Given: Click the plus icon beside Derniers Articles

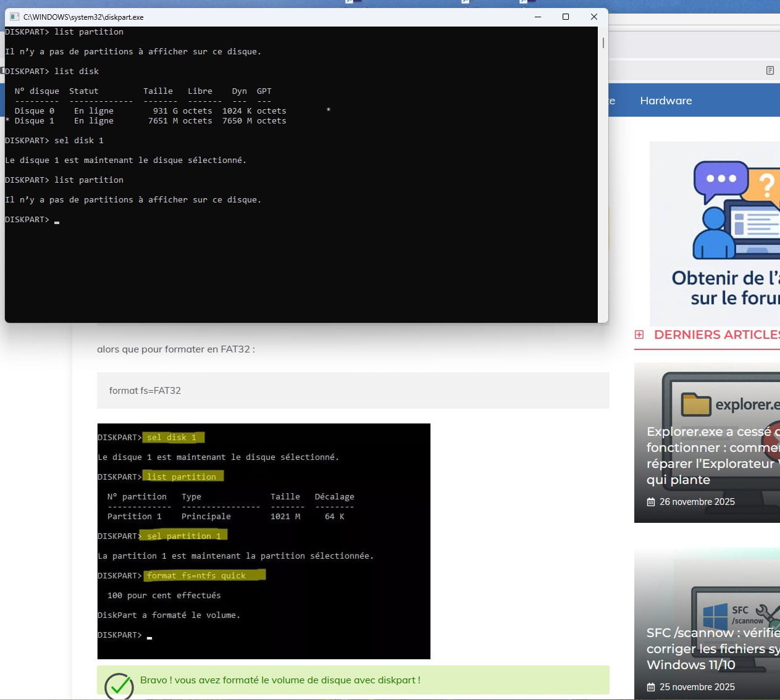Looking at the screenshot, I should click(x=639, y=335).
